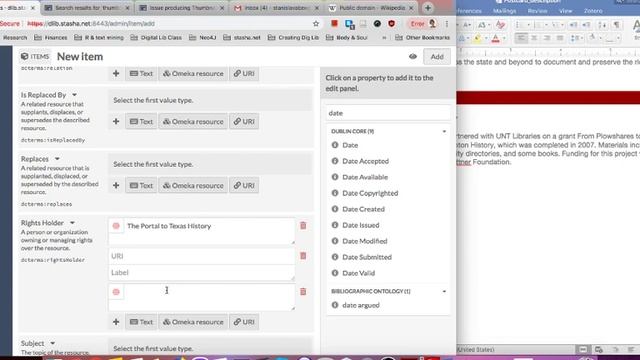Screen dimensions: 640x360
Task: Show hidden bookmarks with the chevron
Action: point(384,38)
